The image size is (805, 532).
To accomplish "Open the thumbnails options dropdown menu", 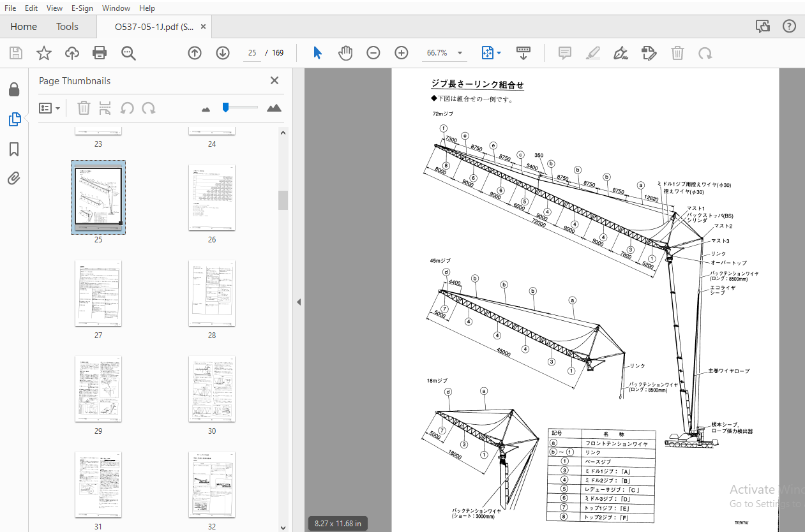I will coord(49,108).
